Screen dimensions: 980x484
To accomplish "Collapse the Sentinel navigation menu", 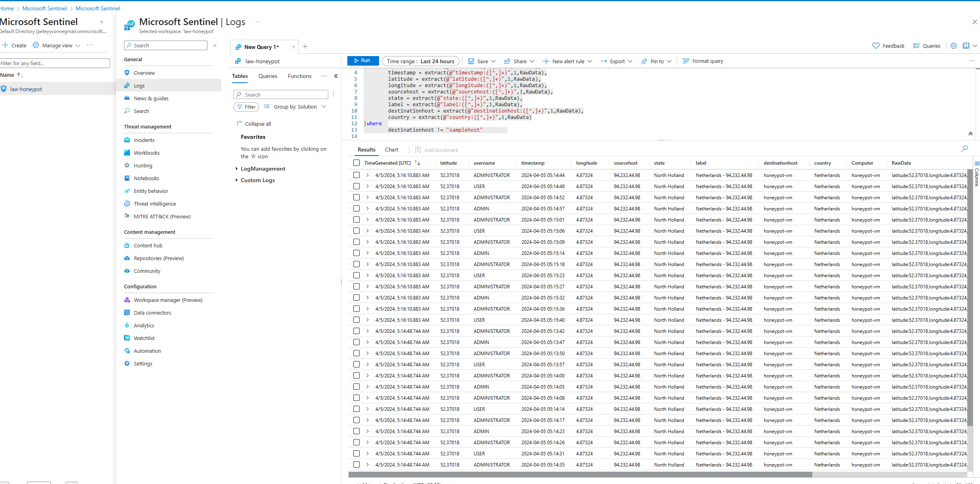I will 215,45.
